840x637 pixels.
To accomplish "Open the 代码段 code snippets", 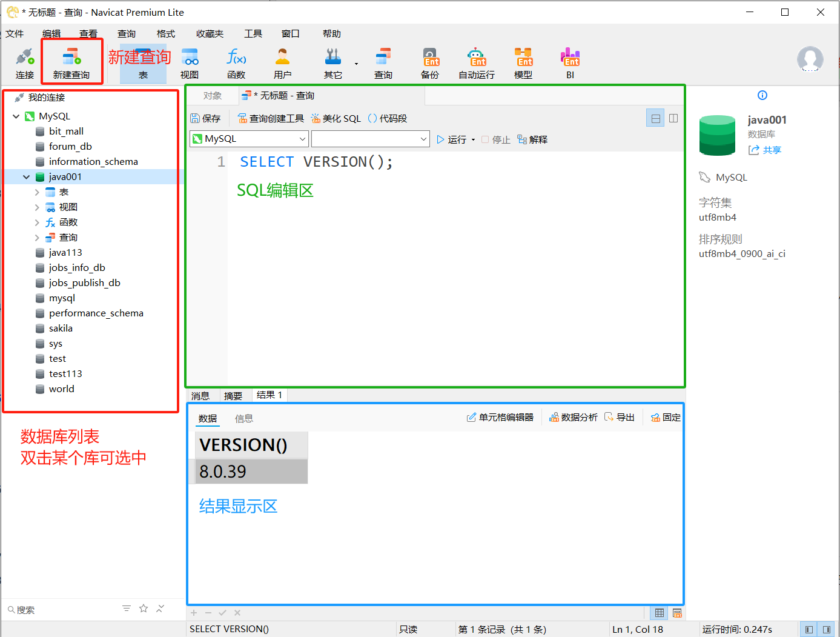I will point(388,118).
